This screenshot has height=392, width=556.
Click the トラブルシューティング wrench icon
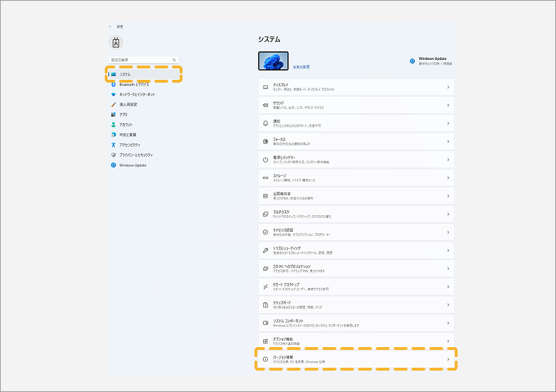click(x=266, y=251)
